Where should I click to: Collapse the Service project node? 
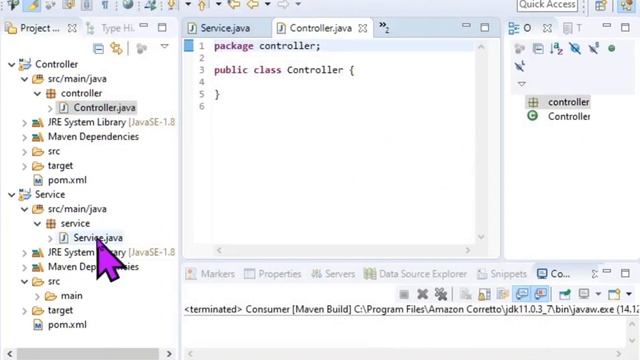[11, 195]
